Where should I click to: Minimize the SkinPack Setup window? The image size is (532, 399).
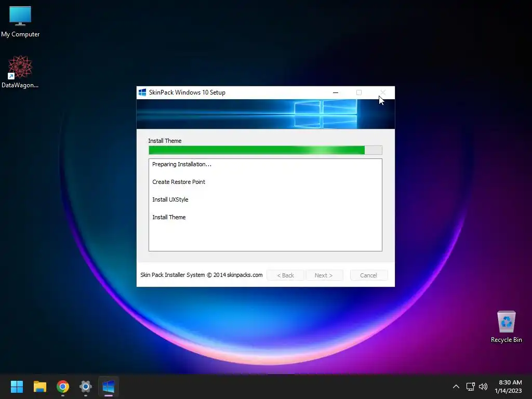pos(336,92)
